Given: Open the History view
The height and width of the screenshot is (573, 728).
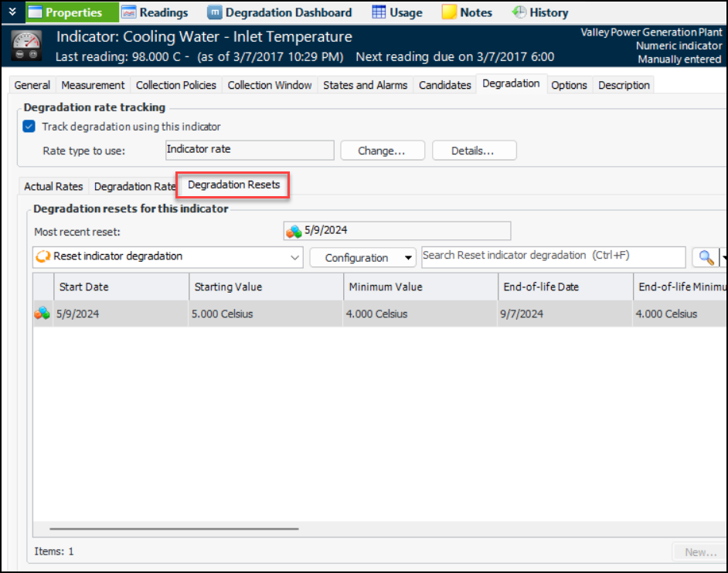Looking at the screenshot, I should coord(540,12).
